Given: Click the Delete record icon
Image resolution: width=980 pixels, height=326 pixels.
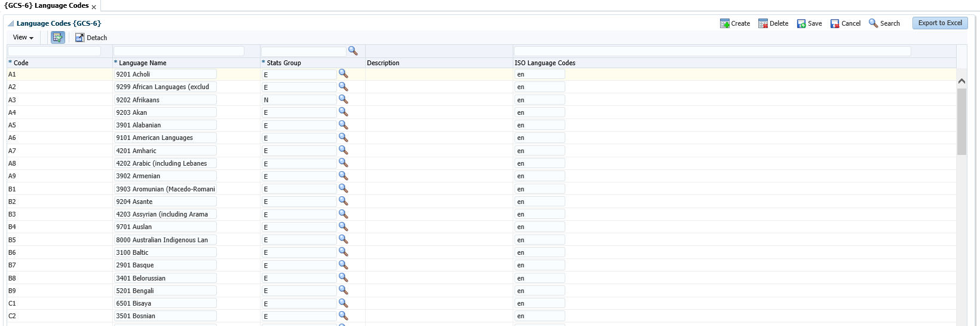Looking at the screenshot, I should tap(762, 23).
